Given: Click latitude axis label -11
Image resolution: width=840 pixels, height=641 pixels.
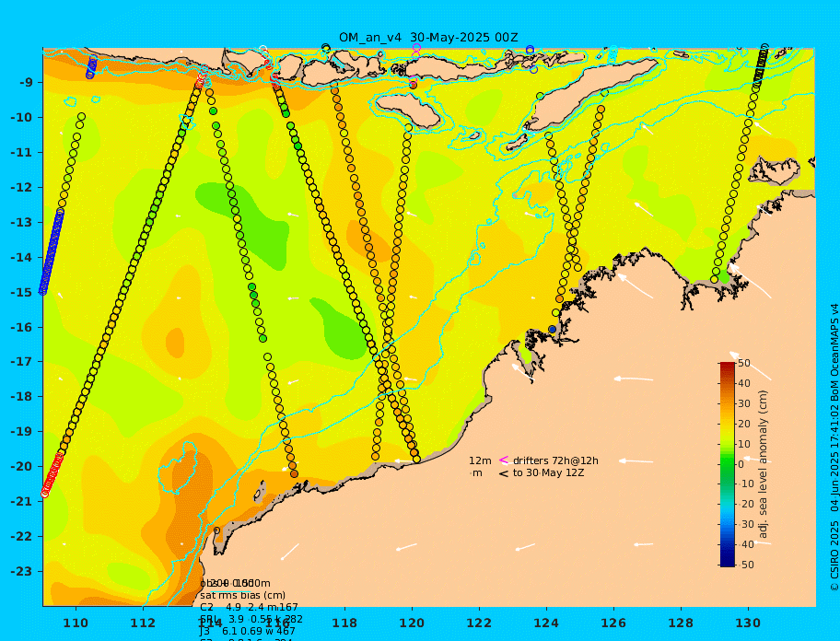Looking at the screenshot, I should click(x=21, y=153).
